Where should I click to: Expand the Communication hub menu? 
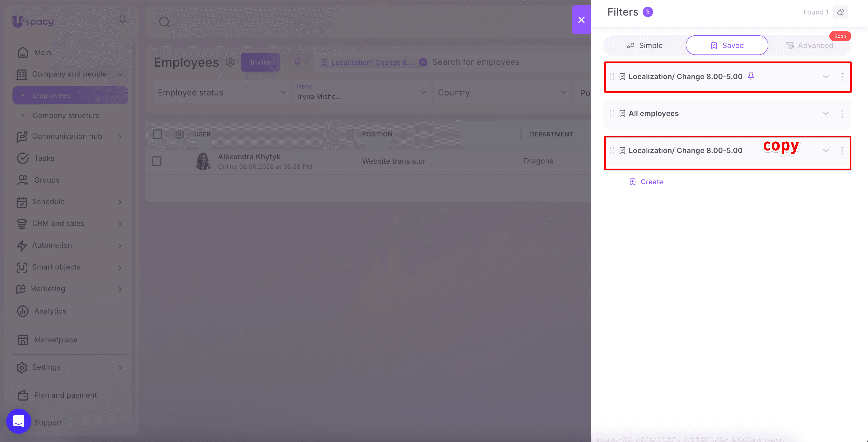pos(120,136)
